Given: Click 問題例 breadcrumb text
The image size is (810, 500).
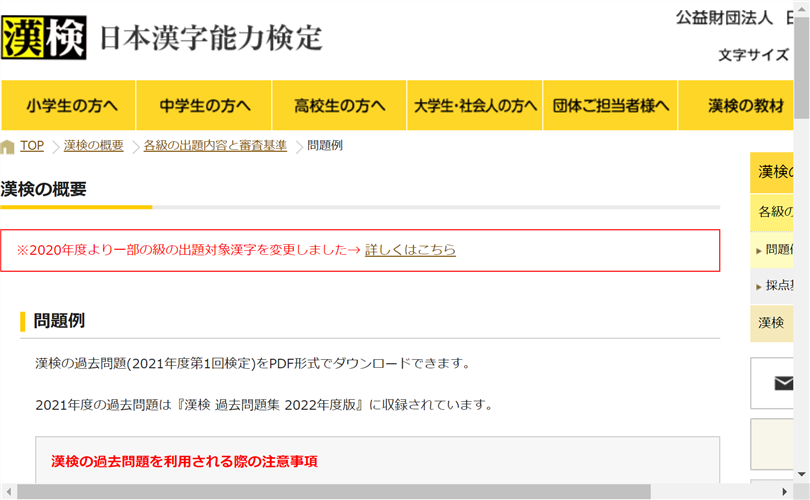Looking at the screenshot, I should click(325, 146).
